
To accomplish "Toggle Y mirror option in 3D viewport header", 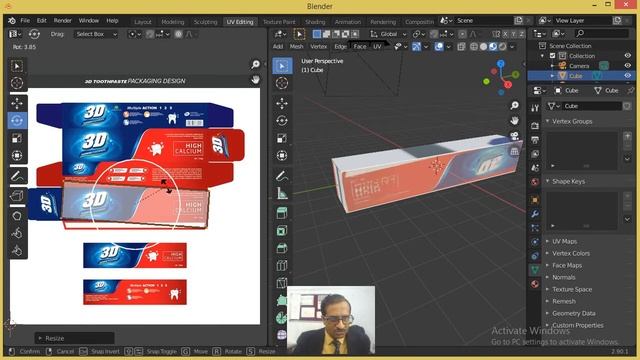I will tap(513, 34).
